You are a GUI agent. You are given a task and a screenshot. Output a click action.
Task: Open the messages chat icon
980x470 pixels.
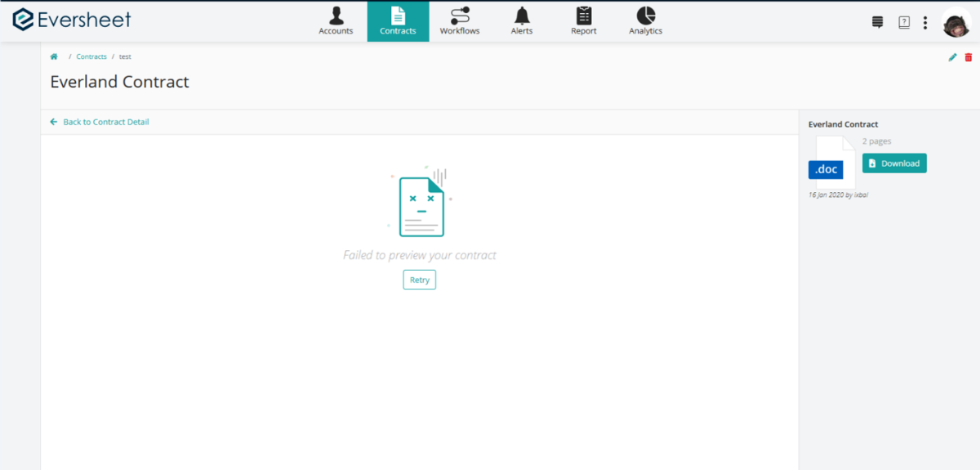878,23
